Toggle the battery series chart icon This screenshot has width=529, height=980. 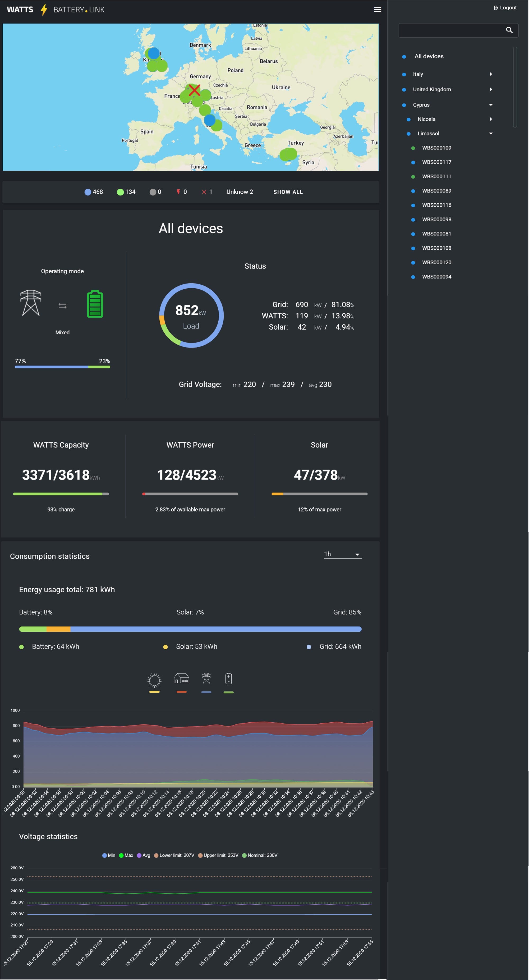click(229, 679)
